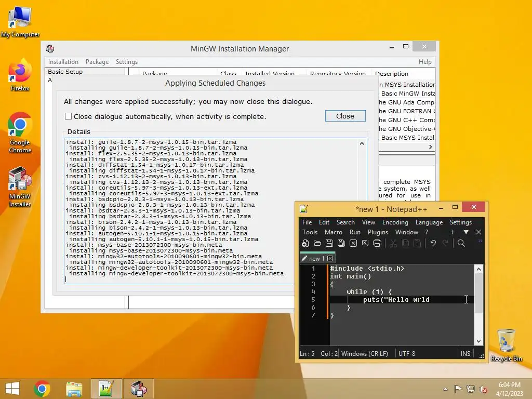
Task: Open the ? help menu in Notepad++
Action: [x=427, y=232]
